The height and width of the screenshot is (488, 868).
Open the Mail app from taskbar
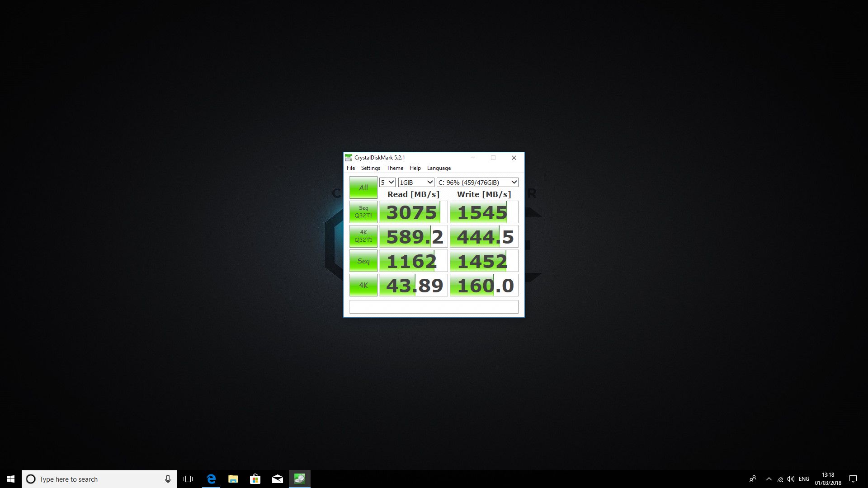278,479
